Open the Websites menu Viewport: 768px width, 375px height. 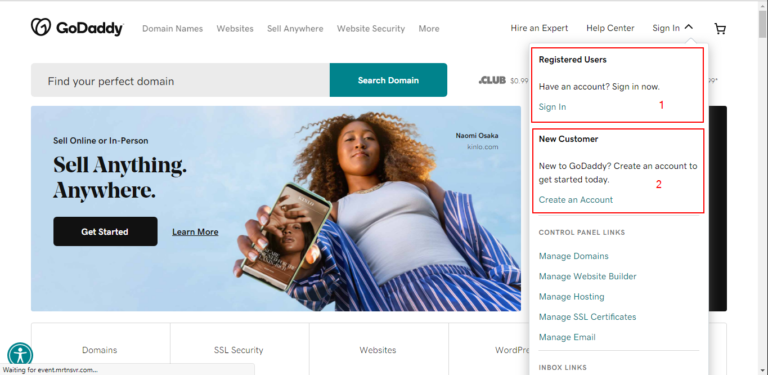point(235,29)
